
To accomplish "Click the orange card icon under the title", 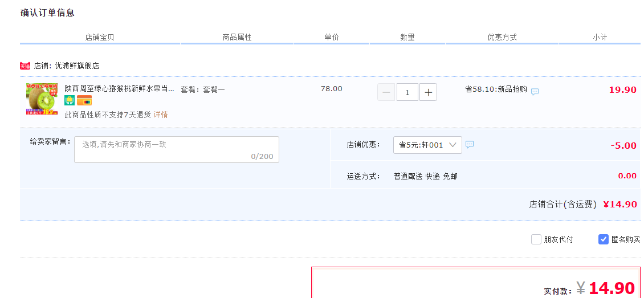I will pos(84,100).
